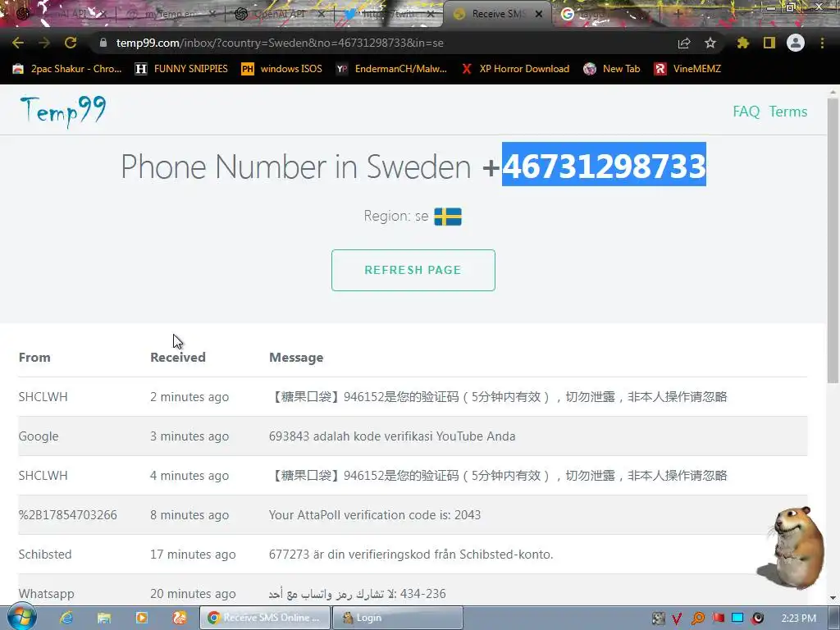
Task: Click the "20 minutes ago" cell
Action: (x=193, y=594)
